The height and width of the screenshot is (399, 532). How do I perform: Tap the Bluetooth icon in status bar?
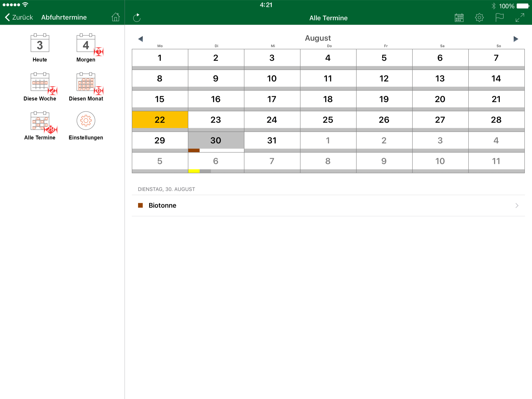pyautogui.click(x=493, y=6)
